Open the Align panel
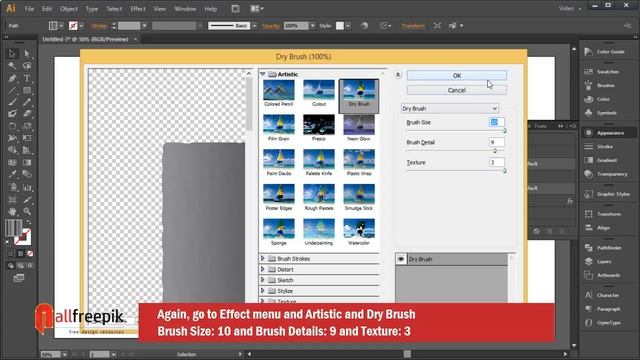Screen dimensions: 640x360 [597, 228]
